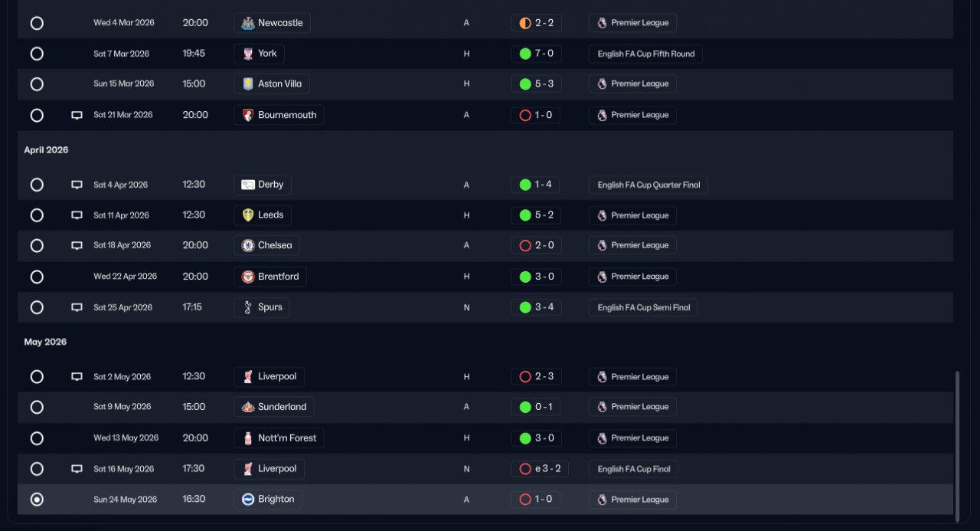980x531 pixels.
Task: Open English FA Cup Quarter Final competition
Action: click(x=648, y=185)
